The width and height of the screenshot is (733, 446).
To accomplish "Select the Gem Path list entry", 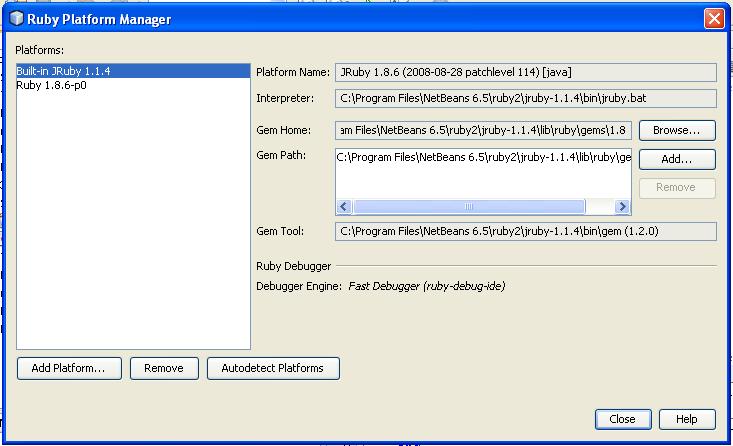I will [x=483, y=158].
